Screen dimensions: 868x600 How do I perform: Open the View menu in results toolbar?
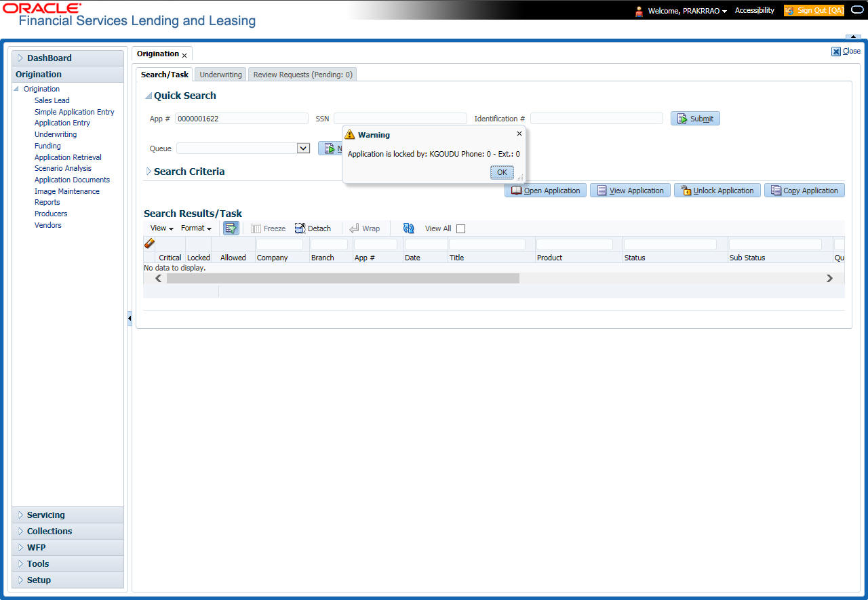(162, 228)
